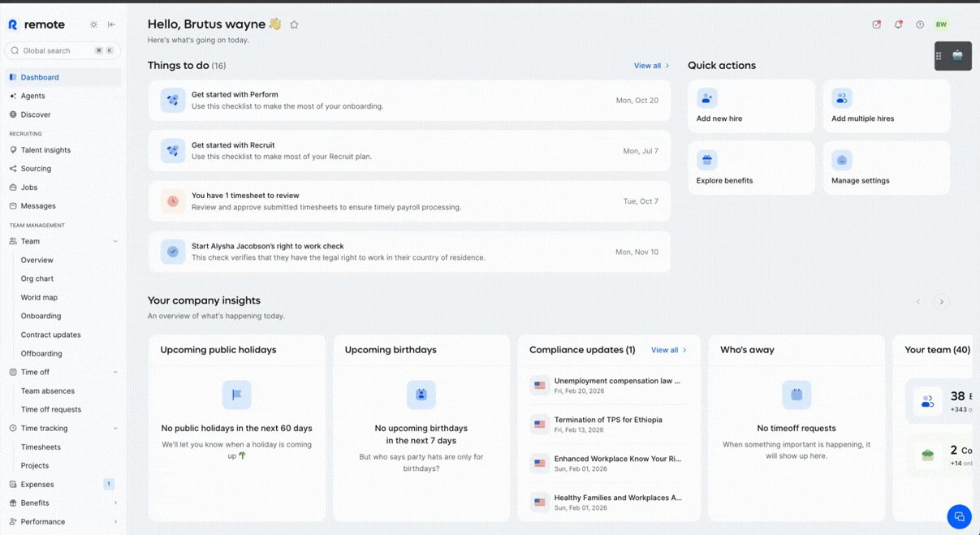This screenshot has height=535, width=980.
Task: Open Offboarding page
Action: (41, 353)
